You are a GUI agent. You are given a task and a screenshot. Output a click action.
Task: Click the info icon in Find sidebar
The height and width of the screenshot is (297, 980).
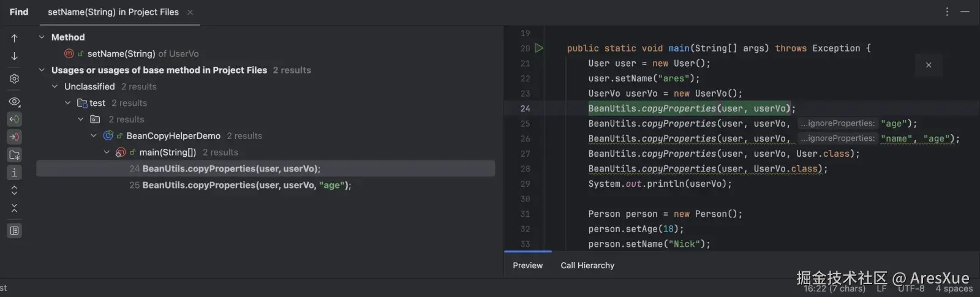coord(15,173)
